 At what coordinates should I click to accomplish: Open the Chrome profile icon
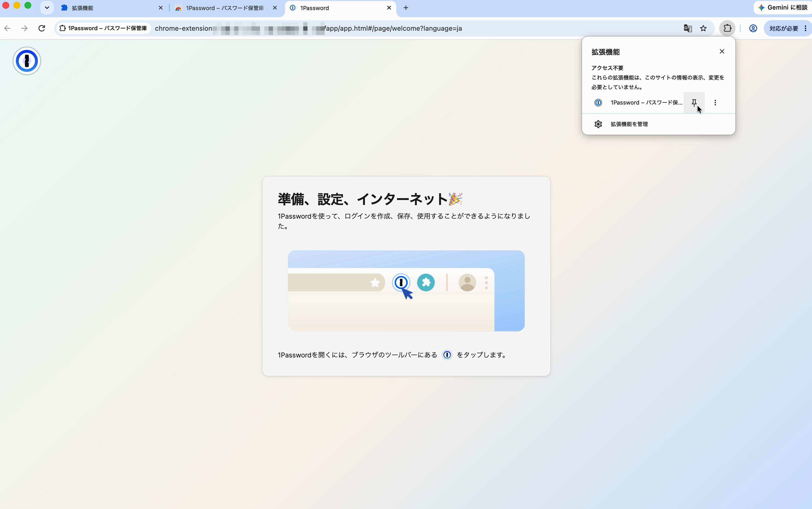click(753, 28)
